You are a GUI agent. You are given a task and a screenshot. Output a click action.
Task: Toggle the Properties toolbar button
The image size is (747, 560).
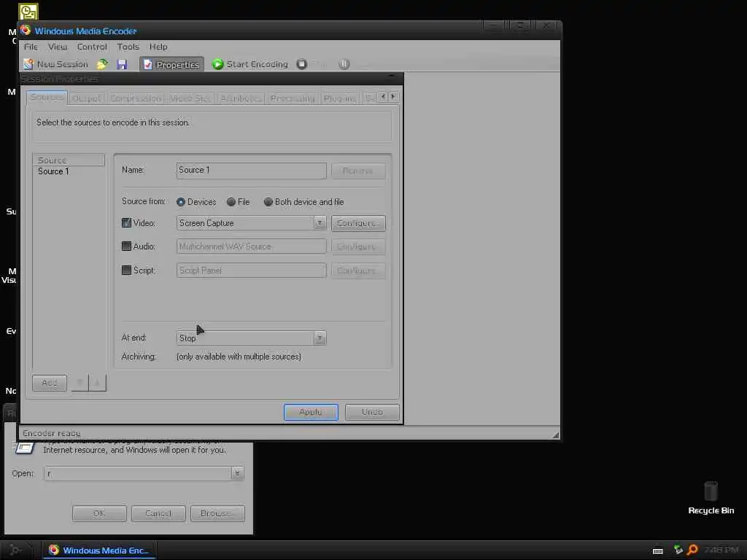(171, 64)
